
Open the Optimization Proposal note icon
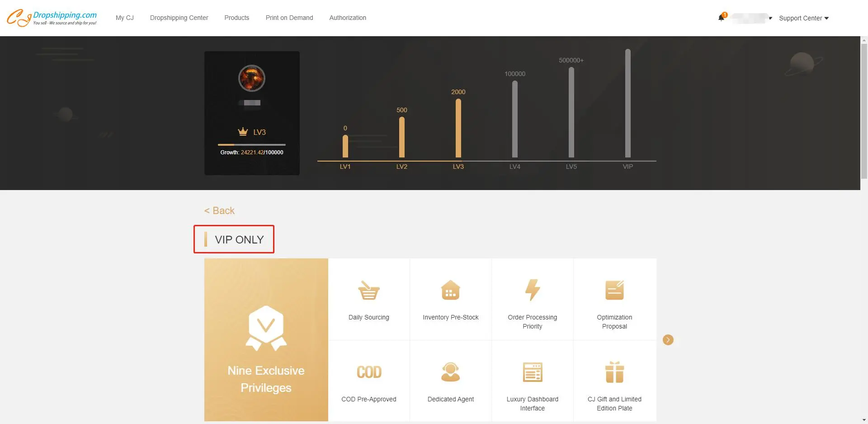point(614,291)
